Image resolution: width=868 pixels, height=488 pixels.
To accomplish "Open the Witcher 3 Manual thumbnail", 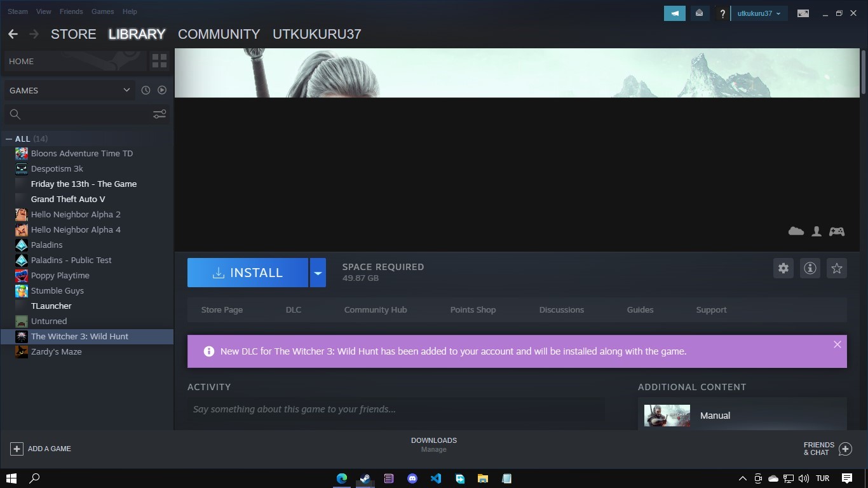I will point(667,416).
